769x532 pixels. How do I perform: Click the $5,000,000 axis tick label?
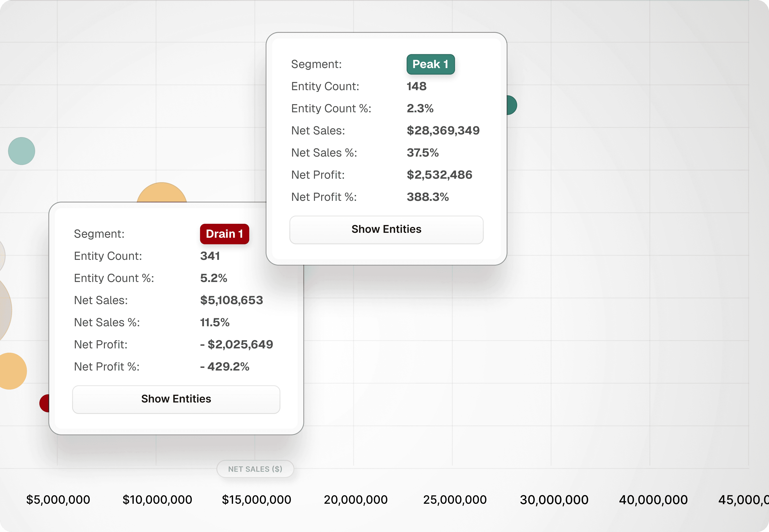[58, 500]
